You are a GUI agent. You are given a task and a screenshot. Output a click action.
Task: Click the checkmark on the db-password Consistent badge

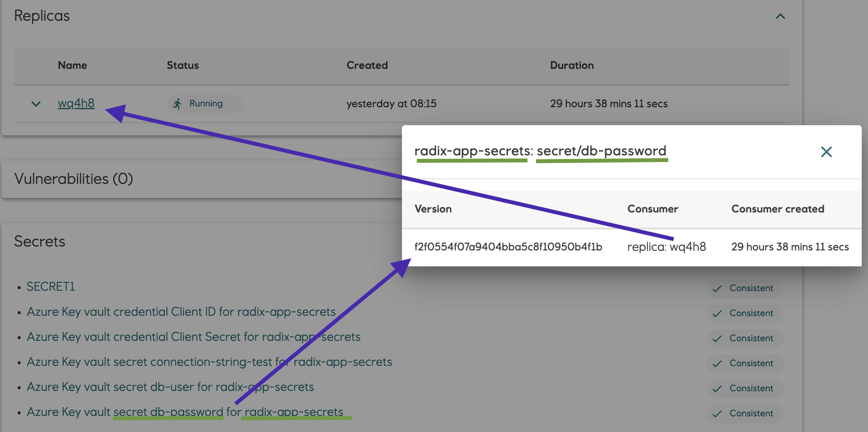coord(718,413)
